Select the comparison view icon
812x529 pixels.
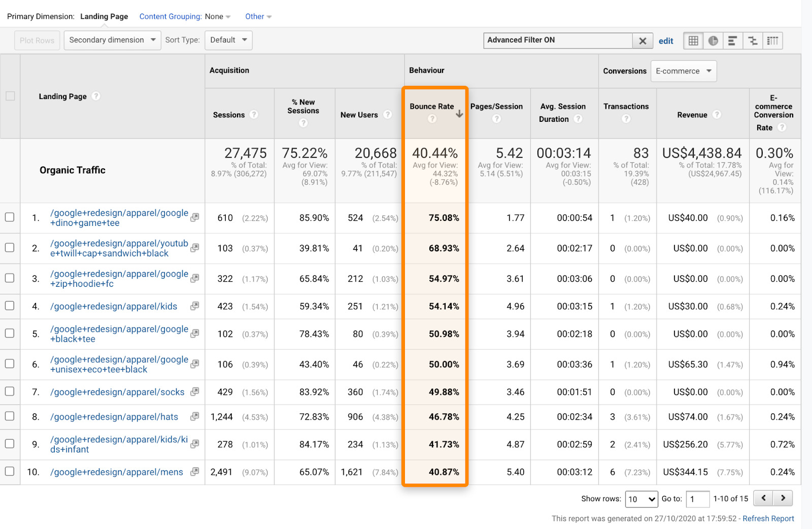pyautogui.click(x=753, y=41)
